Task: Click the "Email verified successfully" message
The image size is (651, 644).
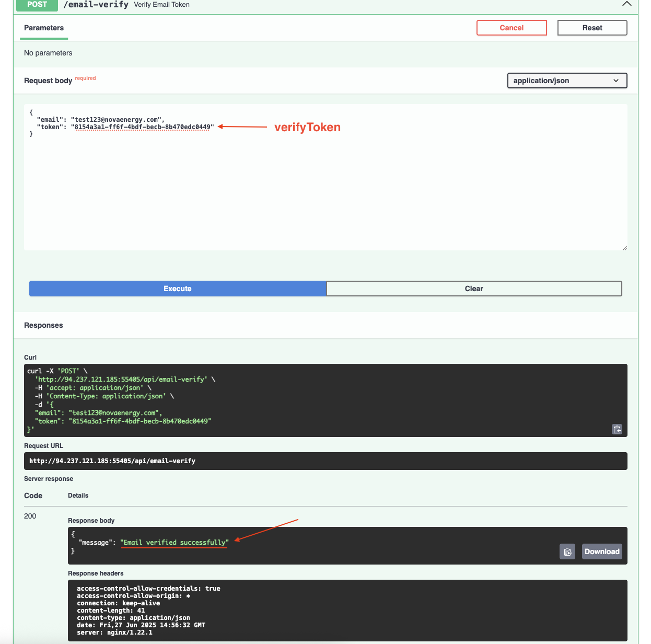Action: [175, 543]
